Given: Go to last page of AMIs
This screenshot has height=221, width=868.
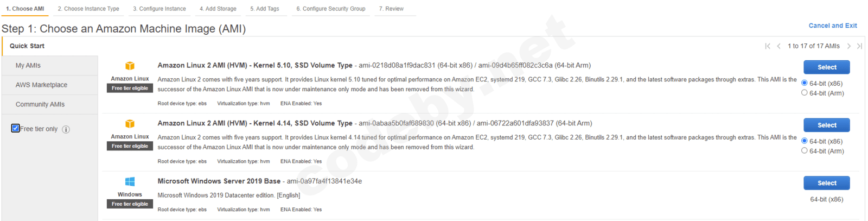Looking at the screenshot, I should tap(860, 46).
